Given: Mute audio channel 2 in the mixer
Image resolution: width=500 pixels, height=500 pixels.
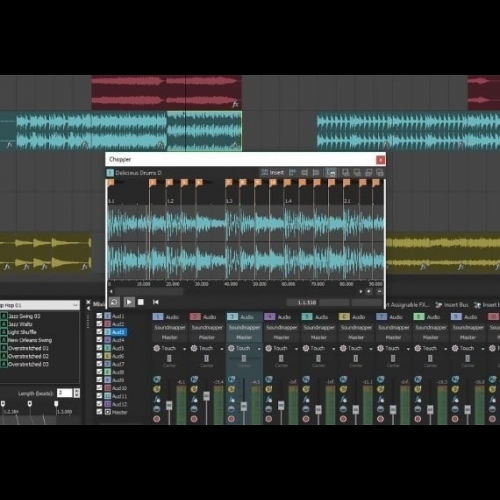Looking at the screenshot, I should [x=194, y=379].
